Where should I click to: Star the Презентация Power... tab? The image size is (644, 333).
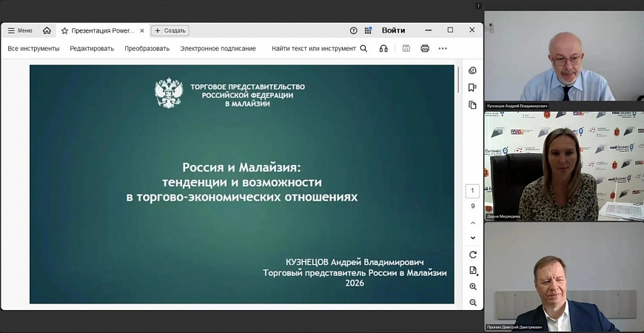coord(64,30)
